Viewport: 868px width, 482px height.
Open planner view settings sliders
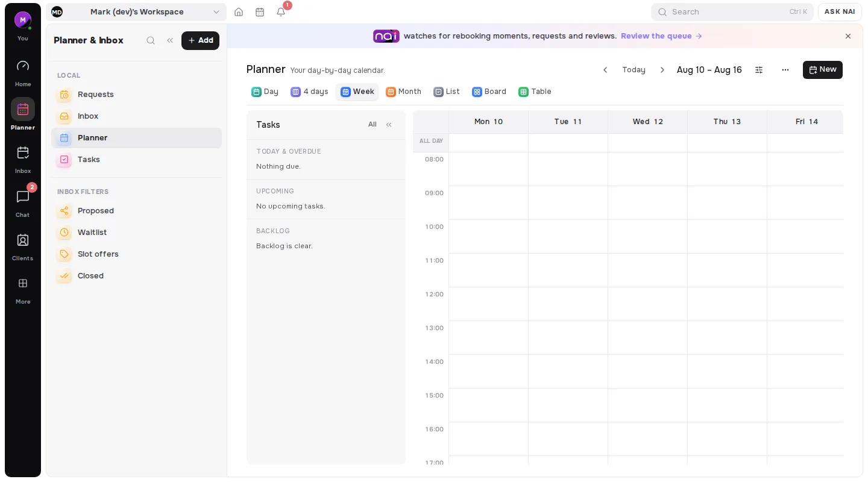759,70
